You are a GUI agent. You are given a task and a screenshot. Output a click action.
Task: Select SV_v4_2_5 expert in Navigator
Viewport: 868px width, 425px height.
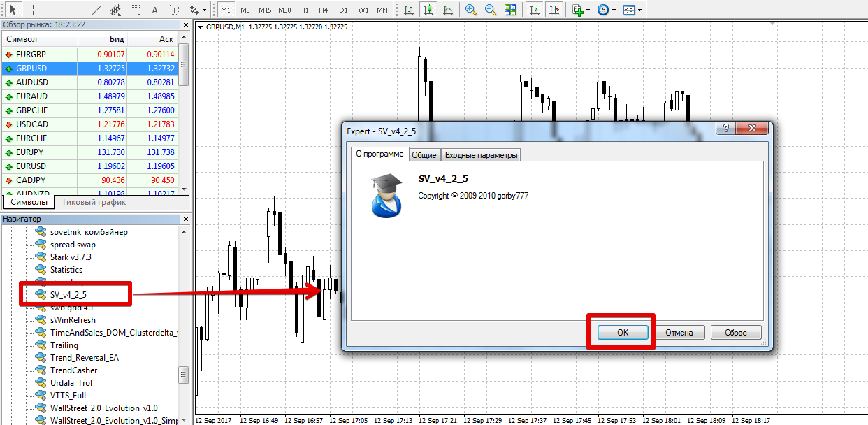(x=68, y=295)
